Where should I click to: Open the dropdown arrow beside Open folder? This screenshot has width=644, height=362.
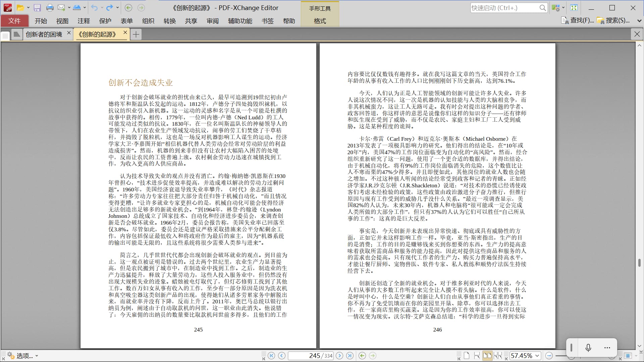click(28, 8)
